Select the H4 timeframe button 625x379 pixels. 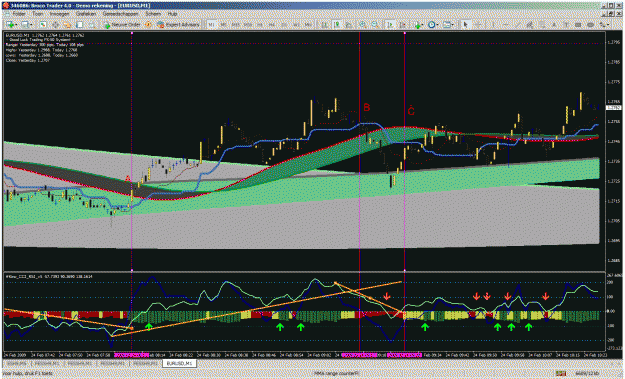(x=272, y=25)
